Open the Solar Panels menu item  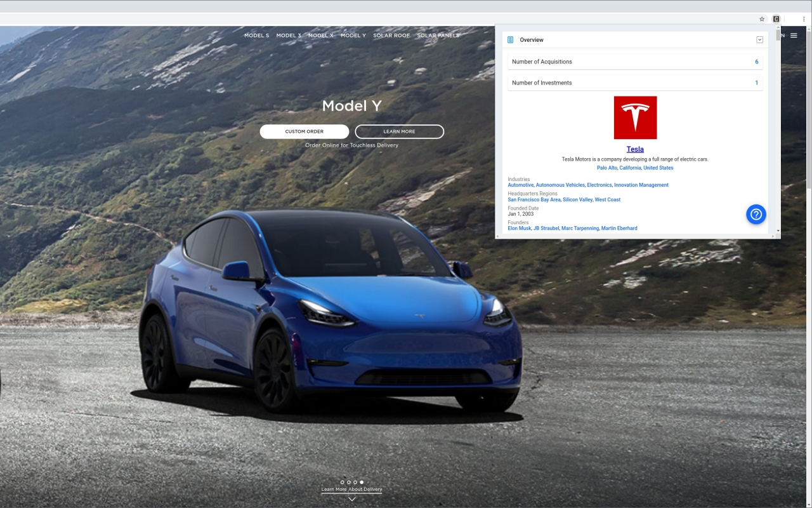(x=438, y=36)
